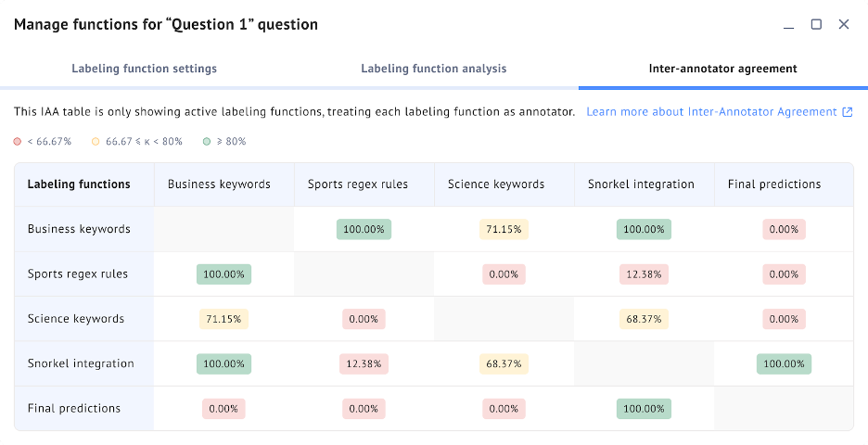The width and height of the screenshot is (868, 445).
Task: Click the Snorkel integration column header
Action: [x=641, y=184]
